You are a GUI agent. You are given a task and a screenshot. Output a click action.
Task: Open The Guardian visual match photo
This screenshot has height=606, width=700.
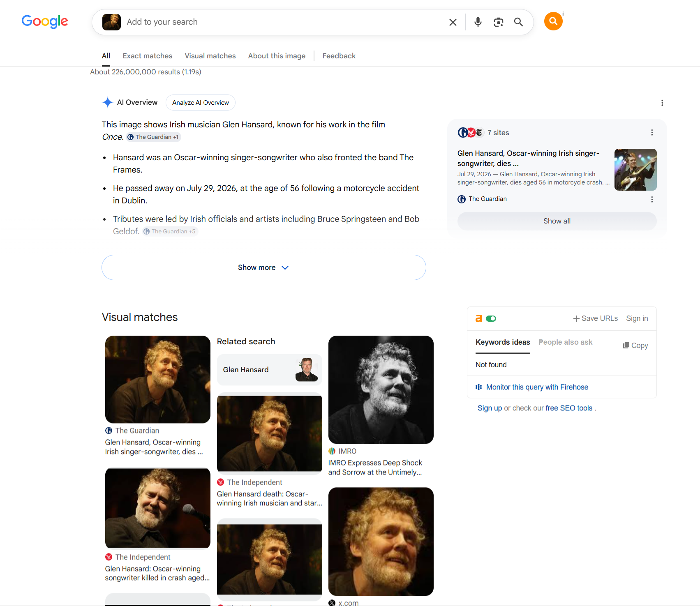[158, 380]
